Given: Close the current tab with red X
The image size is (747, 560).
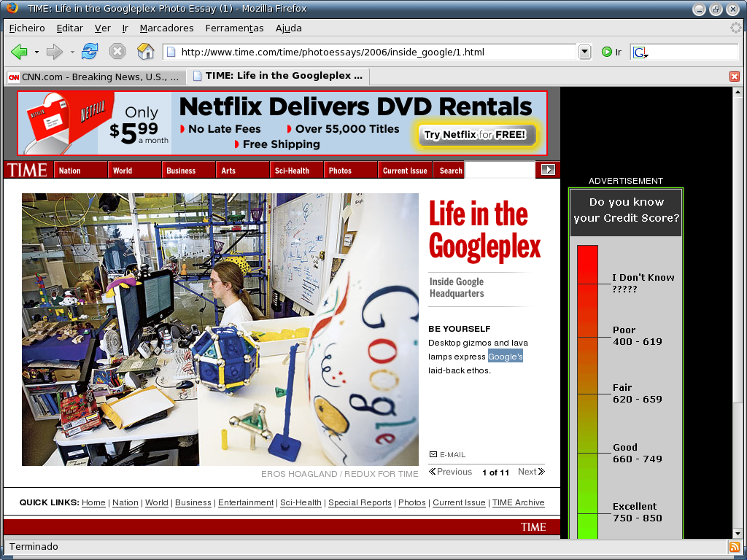Looking at the screenshot, I should click(x=734, y=77).
